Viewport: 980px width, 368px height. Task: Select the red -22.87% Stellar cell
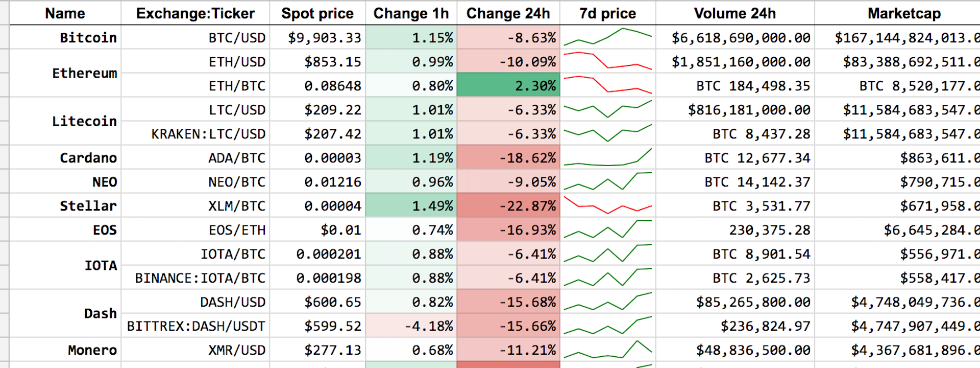(x=508, y=205)
